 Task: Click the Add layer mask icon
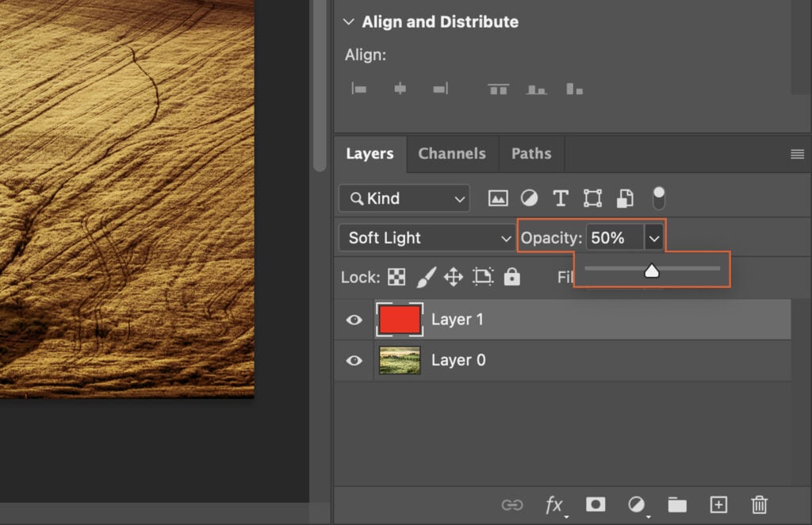click(x=596, y=504)
